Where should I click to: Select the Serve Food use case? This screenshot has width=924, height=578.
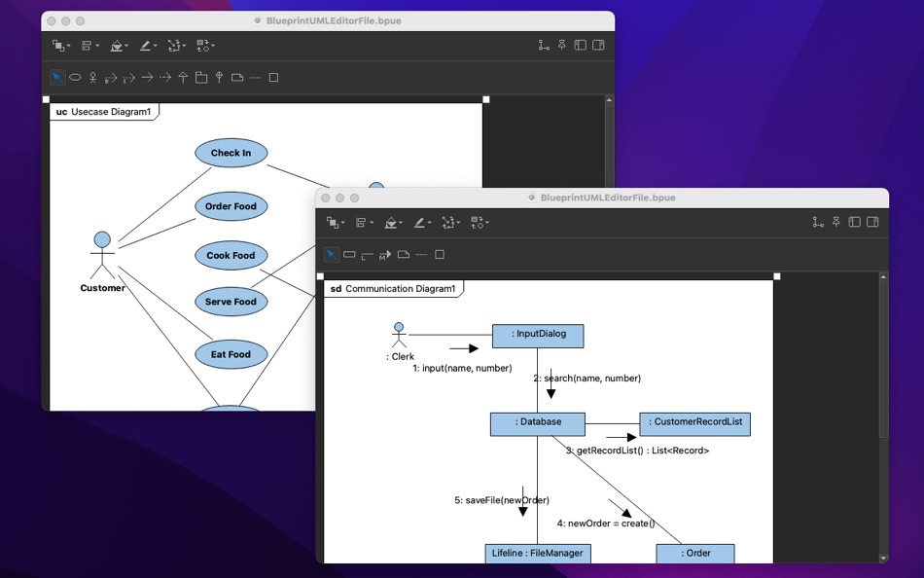[x=231, y=302]
